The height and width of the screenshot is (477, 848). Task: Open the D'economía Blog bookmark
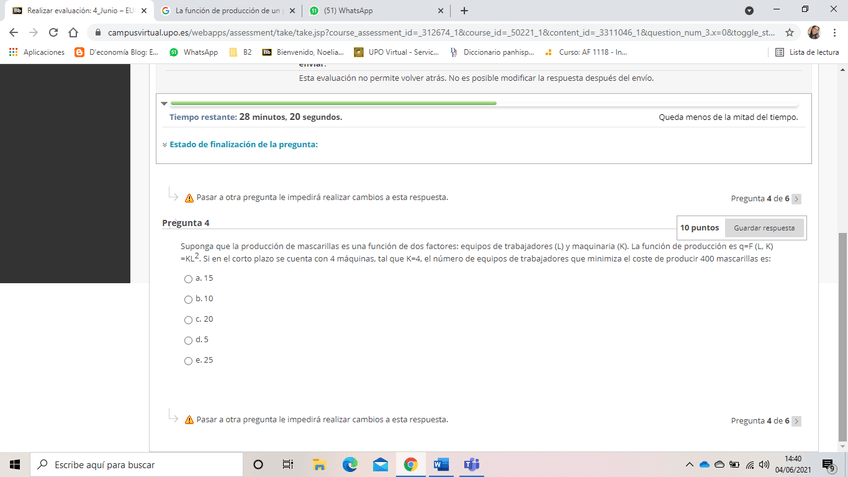[x=116, y=52]
